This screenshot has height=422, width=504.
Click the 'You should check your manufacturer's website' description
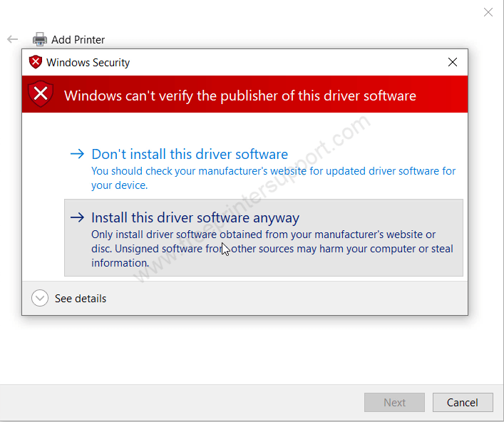click(273, 177)
